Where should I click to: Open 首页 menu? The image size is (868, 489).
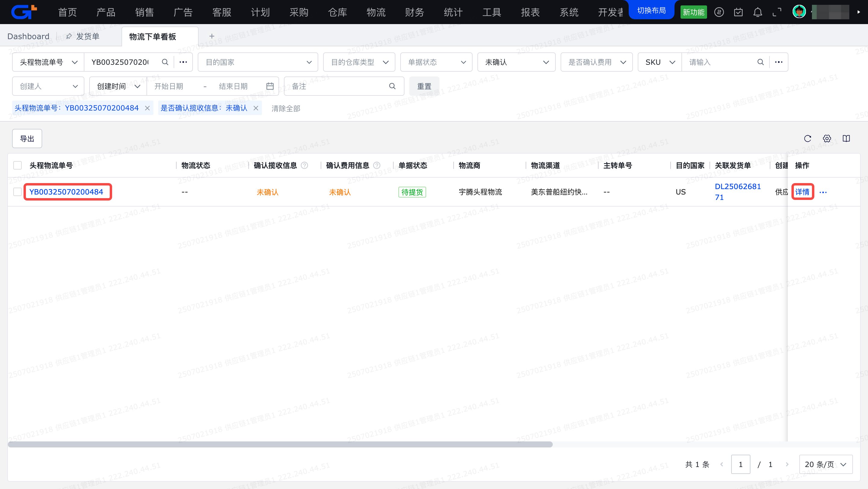tap(68, 12)
